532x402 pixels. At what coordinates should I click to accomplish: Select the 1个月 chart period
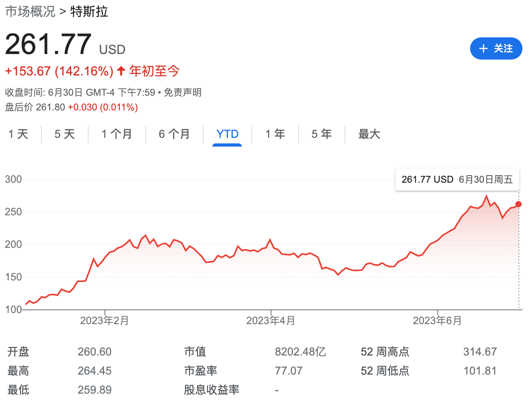(117, 134)
